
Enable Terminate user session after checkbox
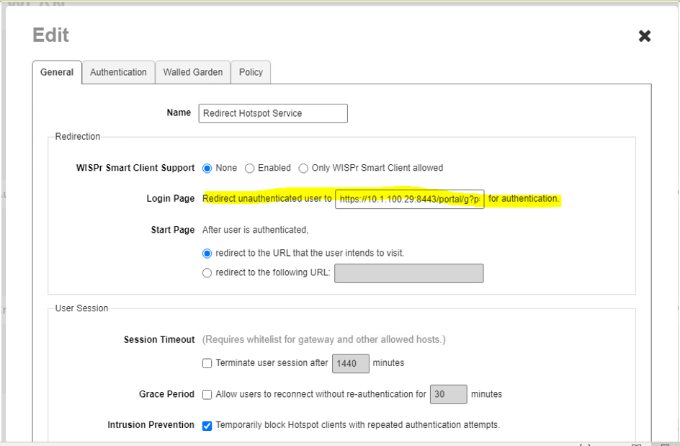point(207,362)
